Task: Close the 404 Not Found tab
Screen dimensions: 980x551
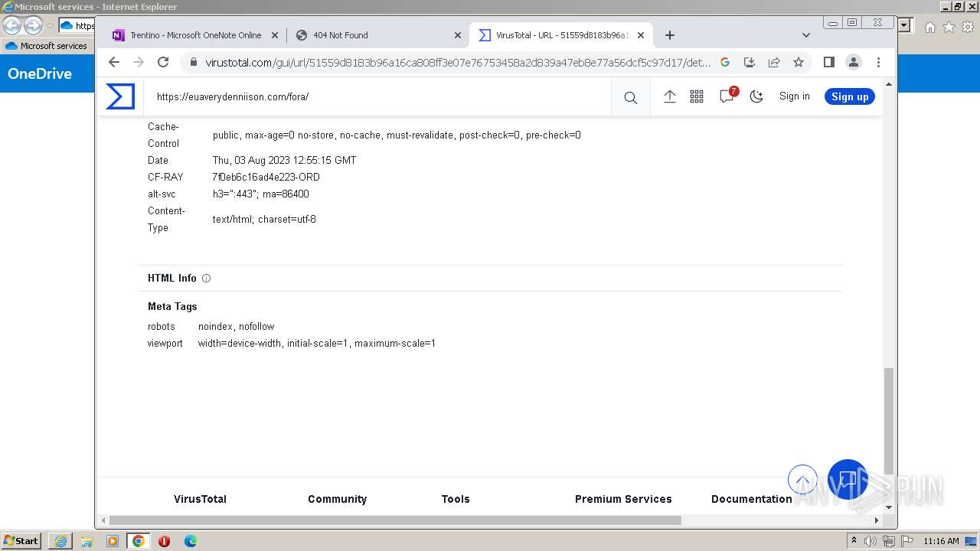Action: [x=458, y=35]
